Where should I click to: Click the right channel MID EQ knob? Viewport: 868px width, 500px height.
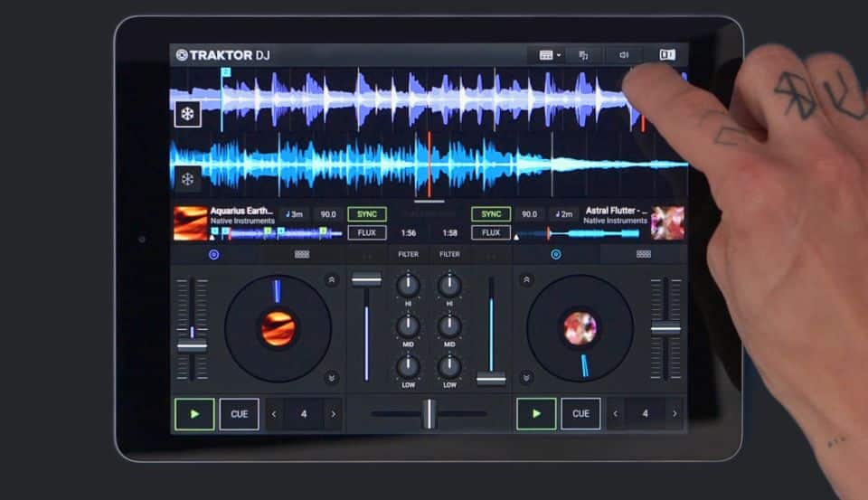coord(449,326)
